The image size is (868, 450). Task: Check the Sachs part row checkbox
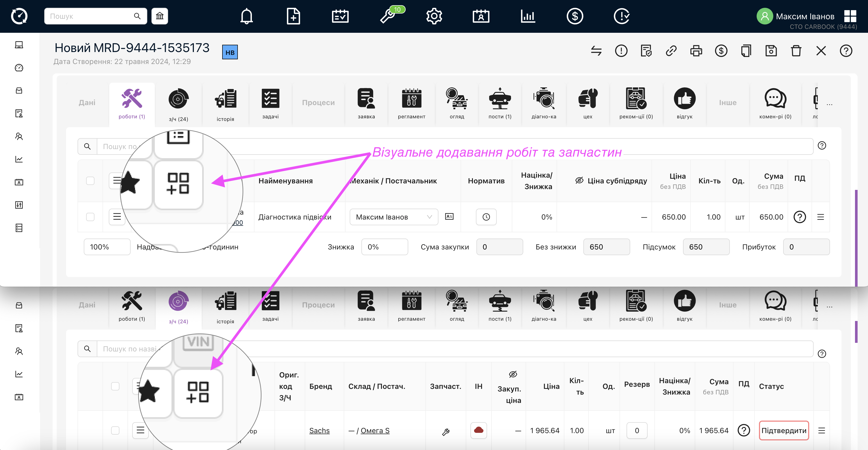[x=115, y=430]
